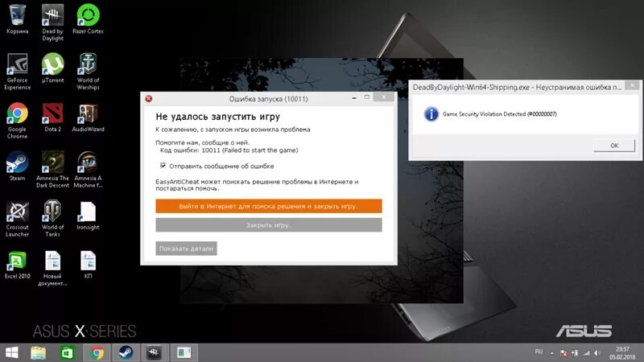Launch Amnesia A Machine for Pigs shortcut
Viewport: 644px width, 362px height.
[x=88, y=169]
